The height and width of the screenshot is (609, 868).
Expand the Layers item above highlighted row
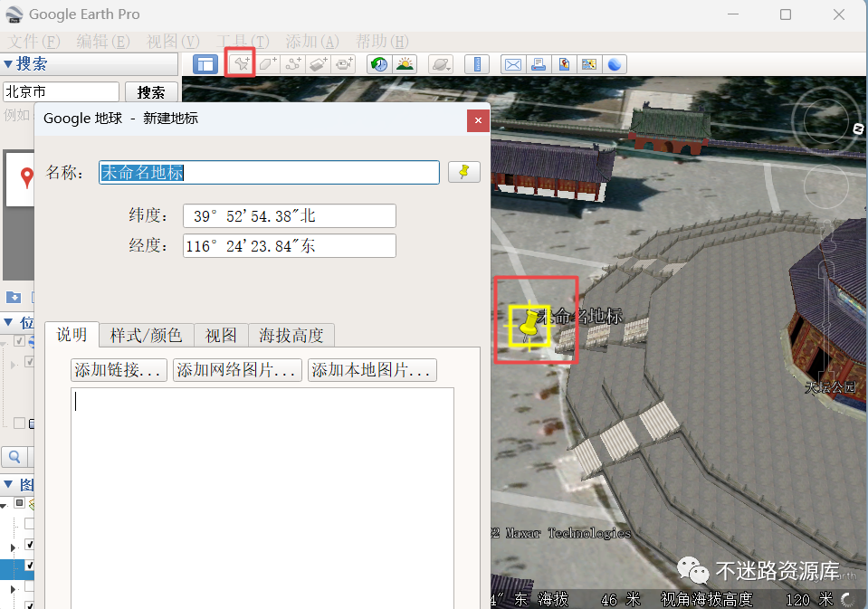pos(14,547)
